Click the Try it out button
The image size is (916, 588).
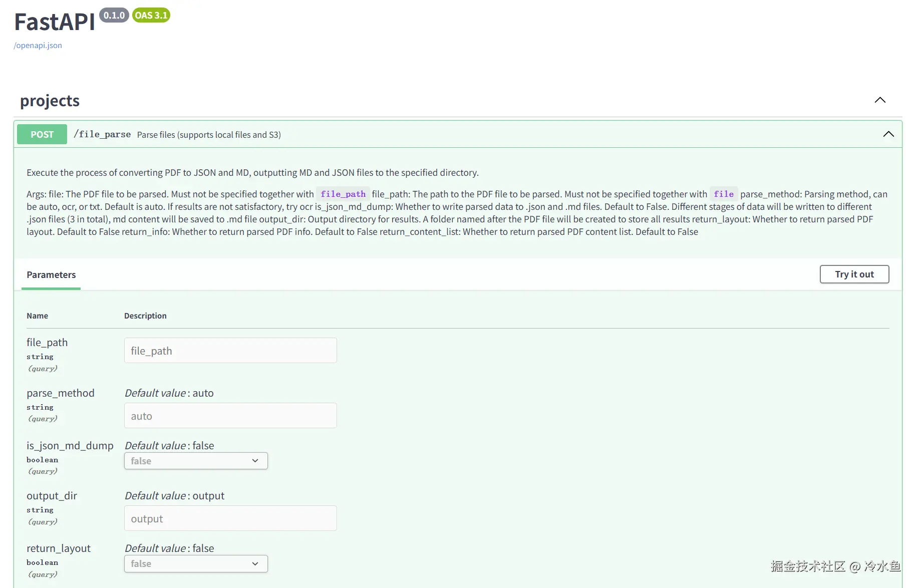coord(854,274)
